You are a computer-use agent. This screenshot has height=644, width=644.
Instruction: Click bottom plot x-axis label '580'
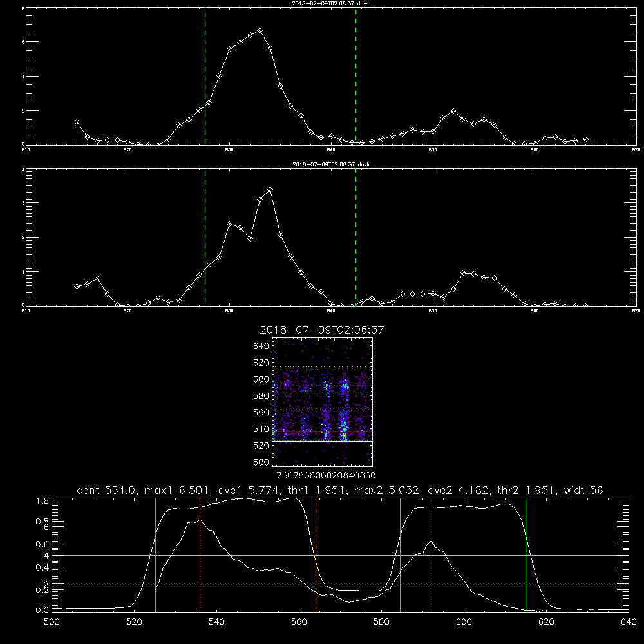[381, 622]
